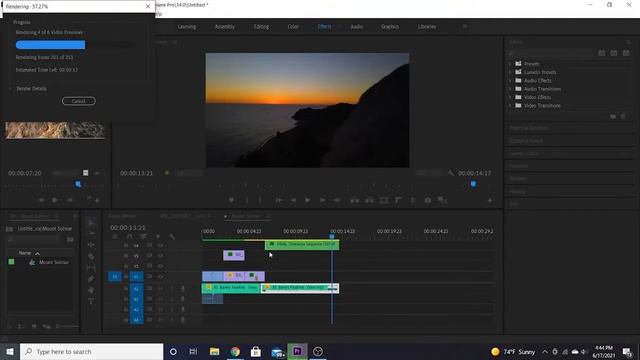The image size is (640, 360).
Task: Go to Out point in Program Monitor
Action: [x=337, y=200]
